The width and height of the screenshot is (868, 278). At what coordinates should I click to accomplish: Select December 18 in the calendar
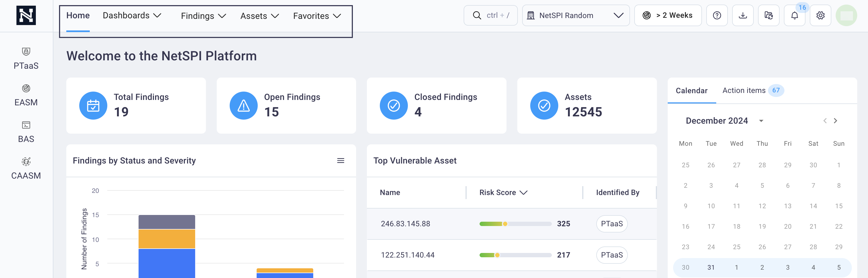point(736,227)
